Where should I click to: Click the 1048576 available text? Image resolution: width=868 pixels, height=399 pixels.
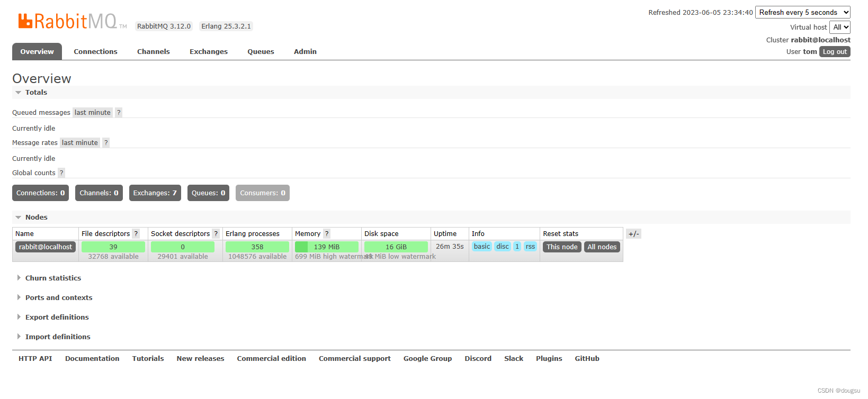257,257
